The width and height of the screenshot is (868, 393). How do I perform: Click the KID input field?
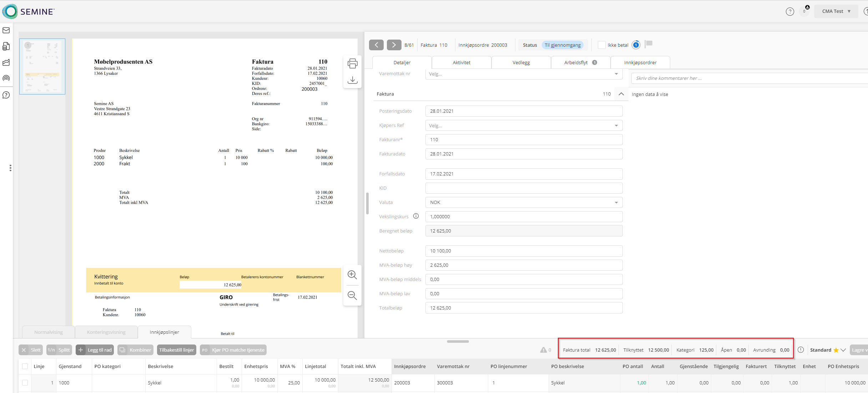click(524, 188)
